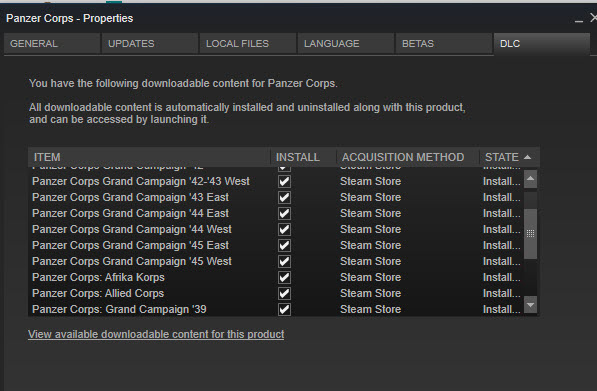Viewport: 597px width, 391px height.
Task: Select the Panzer Corps: Grand Campaign '39 row
Action: pyautogui.click(x=276, y=310)
